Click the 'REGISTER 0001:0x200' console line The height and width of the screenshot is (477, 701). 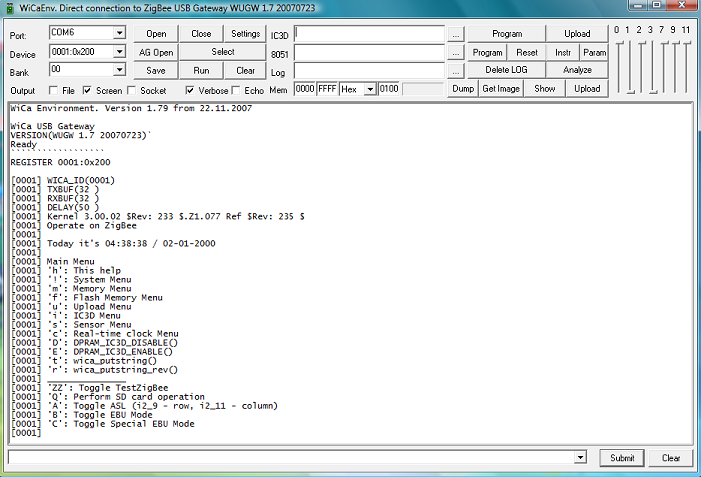click(x=60, y=162)
